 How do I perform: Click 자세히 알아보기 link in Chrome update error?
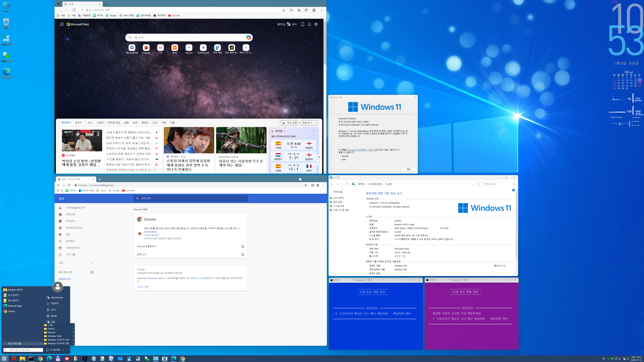tap(152, 235)
